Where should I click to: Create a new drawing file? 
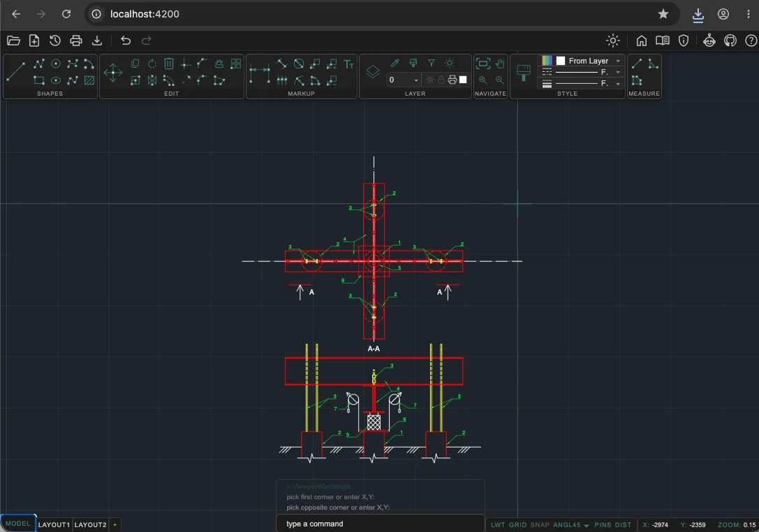pos(34,40)
